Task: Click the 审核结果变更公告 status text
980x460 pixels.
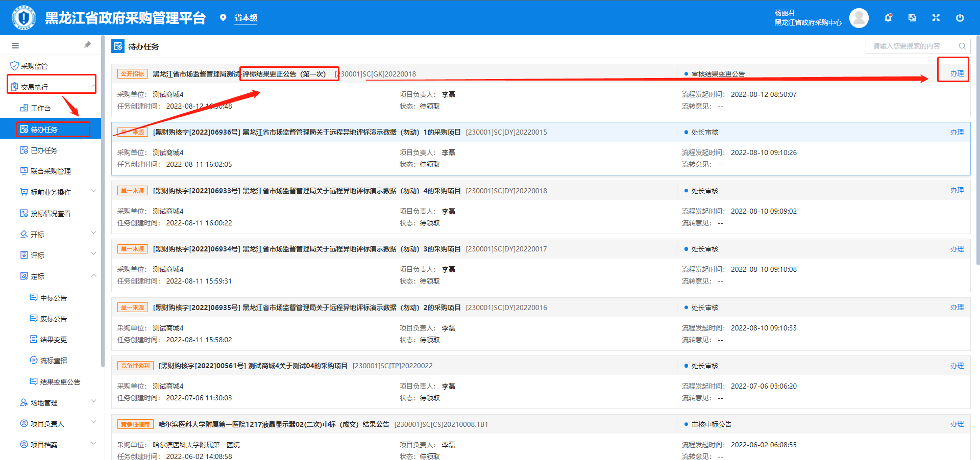Action: pyautogui.click(x=718, y=74)
